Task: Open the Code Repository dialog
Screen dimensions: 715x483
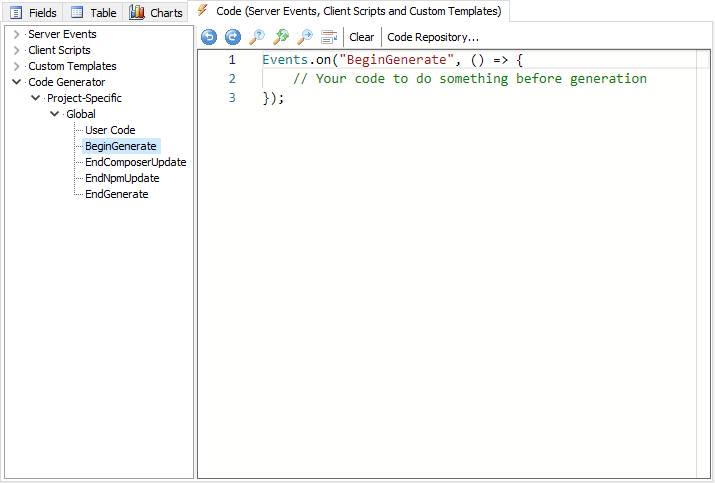Action: (x=433, y=37)
